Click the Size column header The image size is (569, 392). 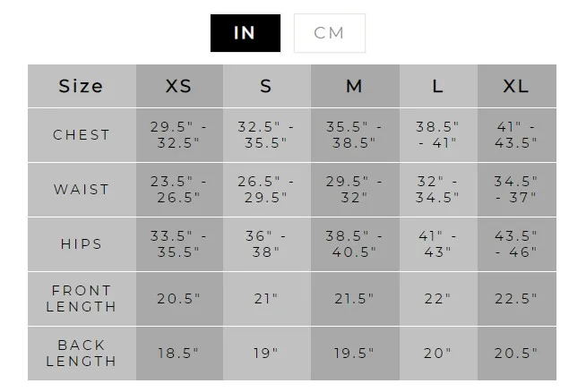coord(82,86)
